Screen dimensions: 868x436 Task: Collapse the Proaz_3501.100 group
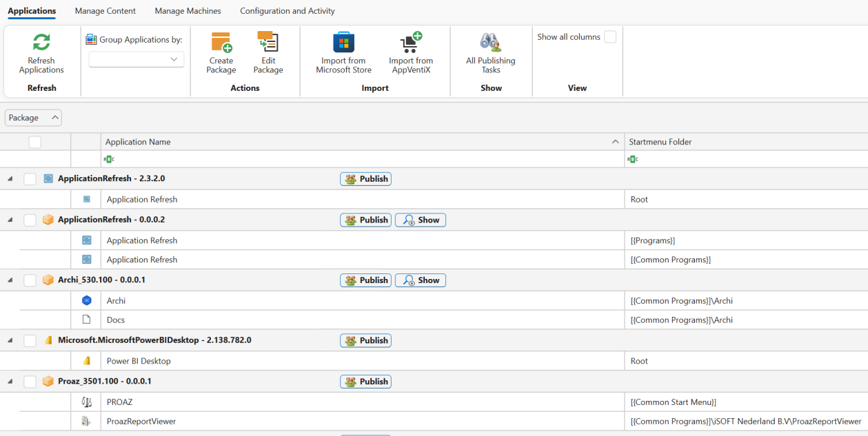point(10,382)
